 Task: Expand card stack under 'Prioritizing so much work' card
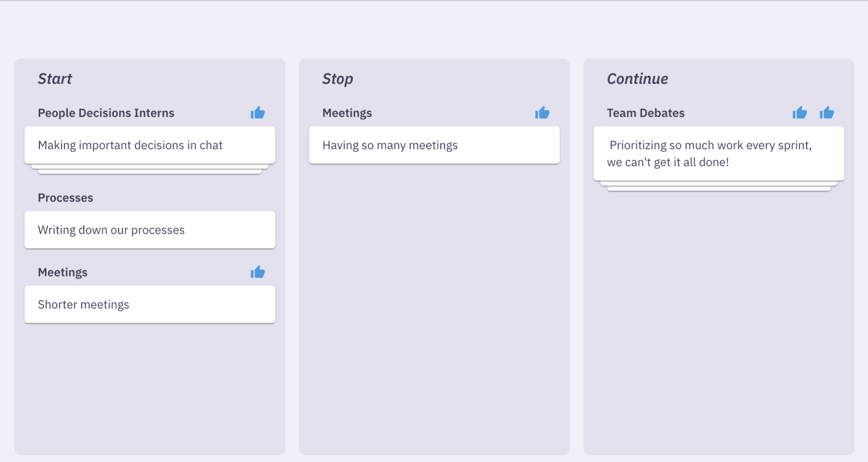click(718, 187)
